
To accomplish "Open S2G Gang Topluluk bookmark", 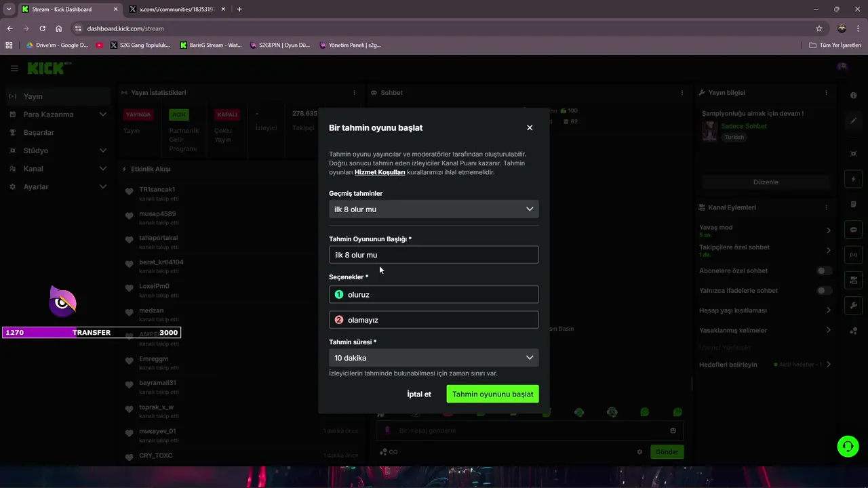I will click(x=140, y=45).
